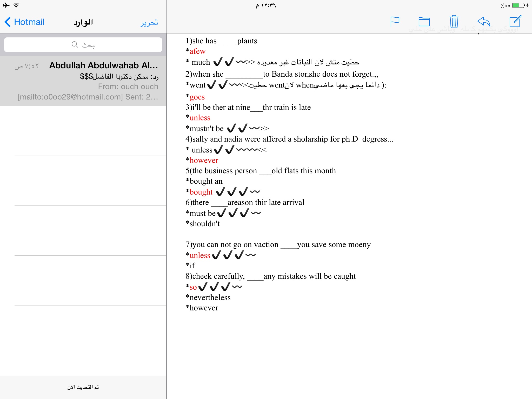Tap the تحرير edit button

point(149,23)
